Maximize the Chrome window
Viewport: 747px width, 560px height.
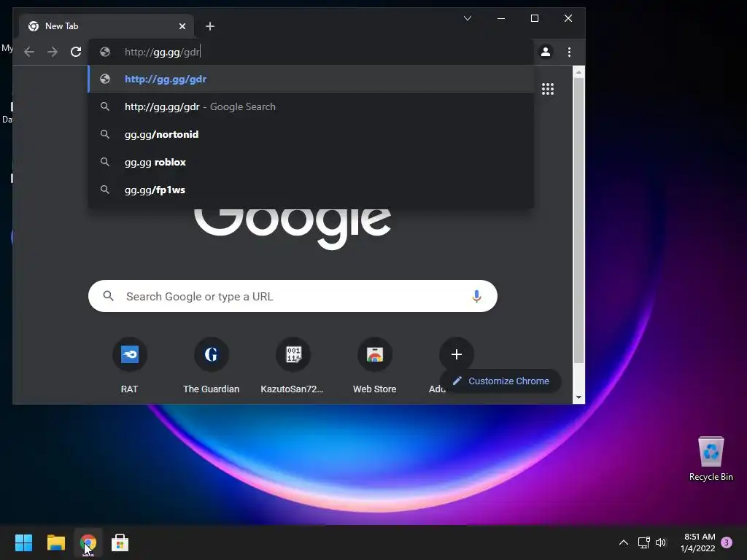[x=535, y=18]
